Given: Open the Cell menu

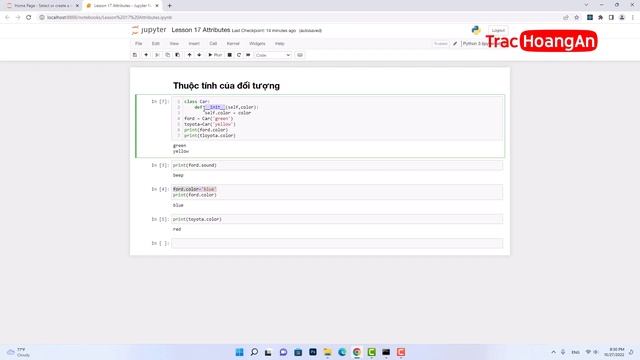Looking at the screenshot, I should click(x=213, y=43).
